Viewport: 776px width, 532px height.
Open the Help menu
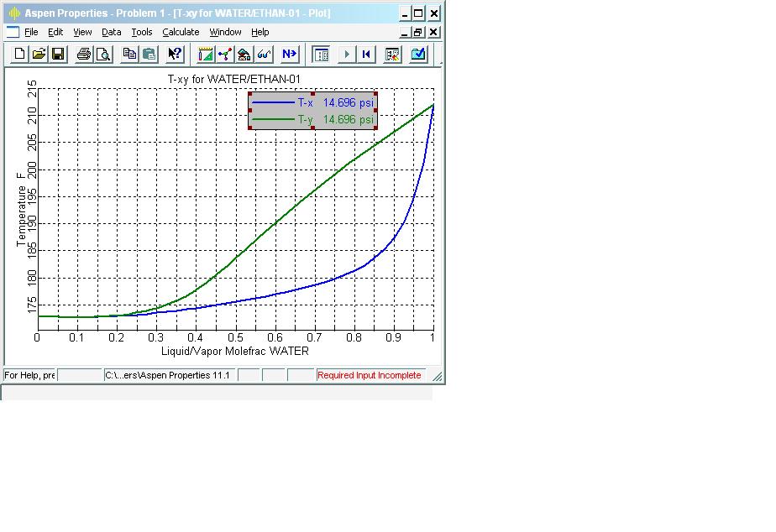260,32
